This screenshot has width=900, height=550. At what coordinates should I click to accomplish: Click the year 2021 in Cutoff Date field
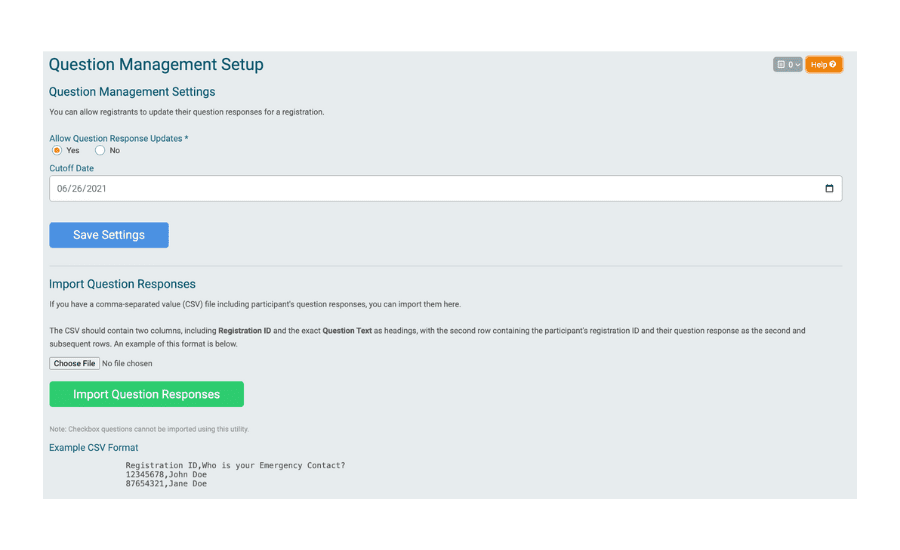click(x=96, y=188)
